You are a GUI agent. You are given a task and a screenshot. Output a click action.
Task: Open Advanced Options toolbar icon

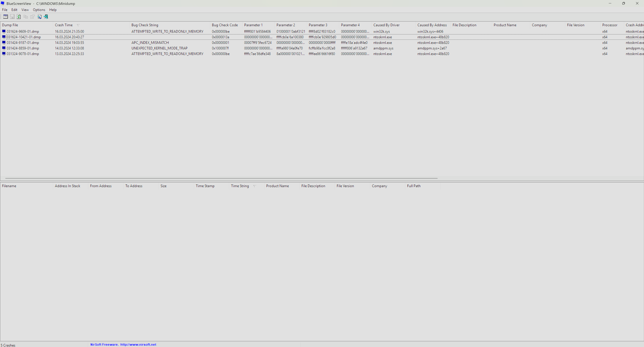pyautogui.click(x=6, y=16)
